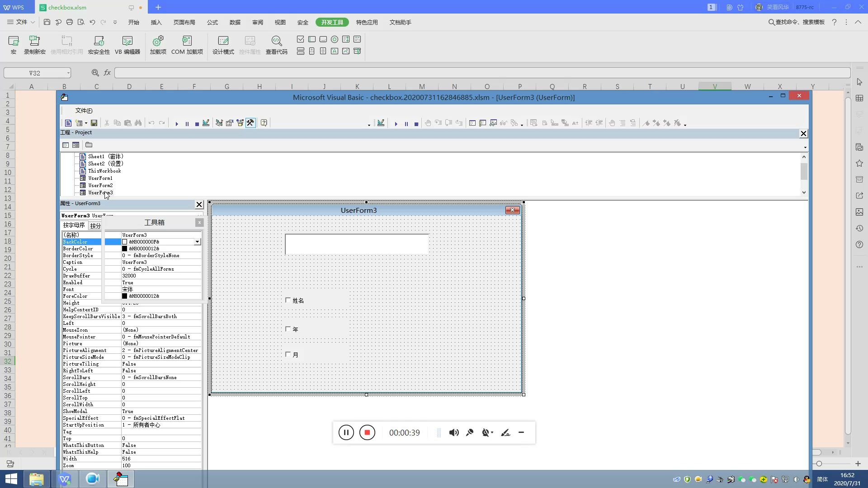Open the 文件(F) menu in the VBA editor
This screenshot has height=488, width=868.
click(x=84, y=111)
